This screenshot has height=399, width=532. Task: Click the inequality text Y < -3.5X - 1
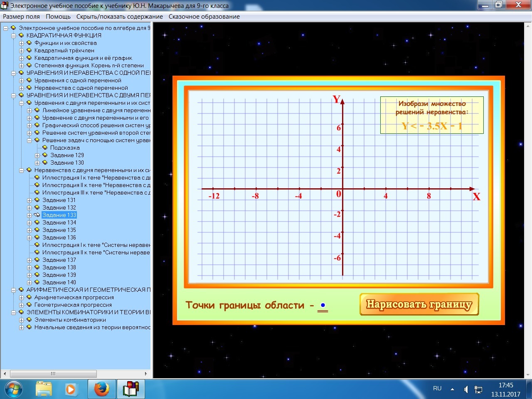coord(432,126)
